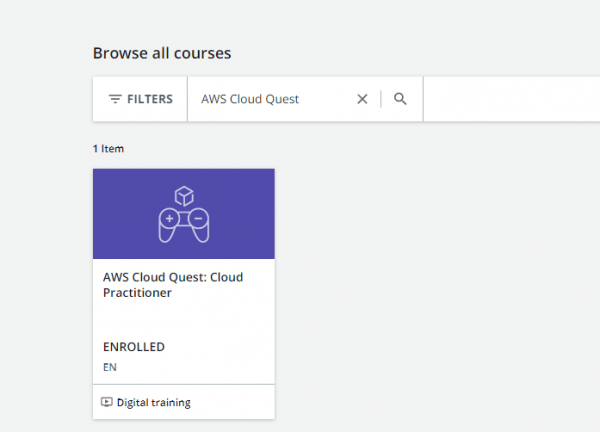Image resolution: width=600 pixels, height=432 pixels.
Task: Click the plus symbol on the controller graphic
Action: 169,217
